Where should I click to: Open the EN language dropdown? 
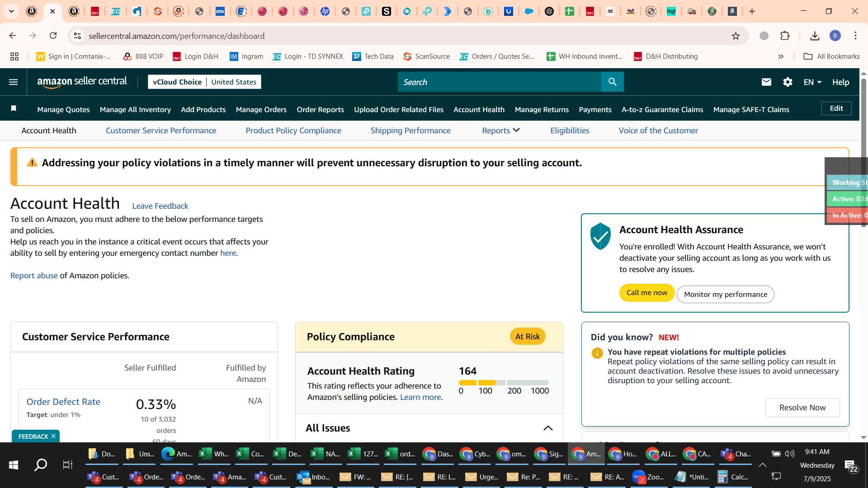coord(812,82)
